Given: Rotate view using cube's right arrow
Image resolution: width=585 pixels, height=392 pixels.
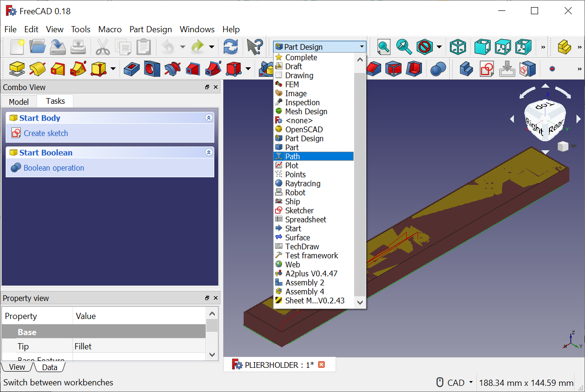Looking at the screenshot, I should (x=578, y=119).
